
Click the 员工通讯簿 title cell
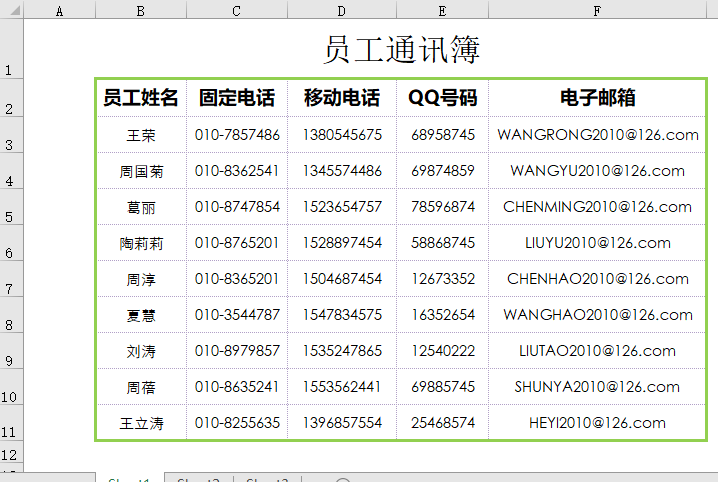coord(401,50)
